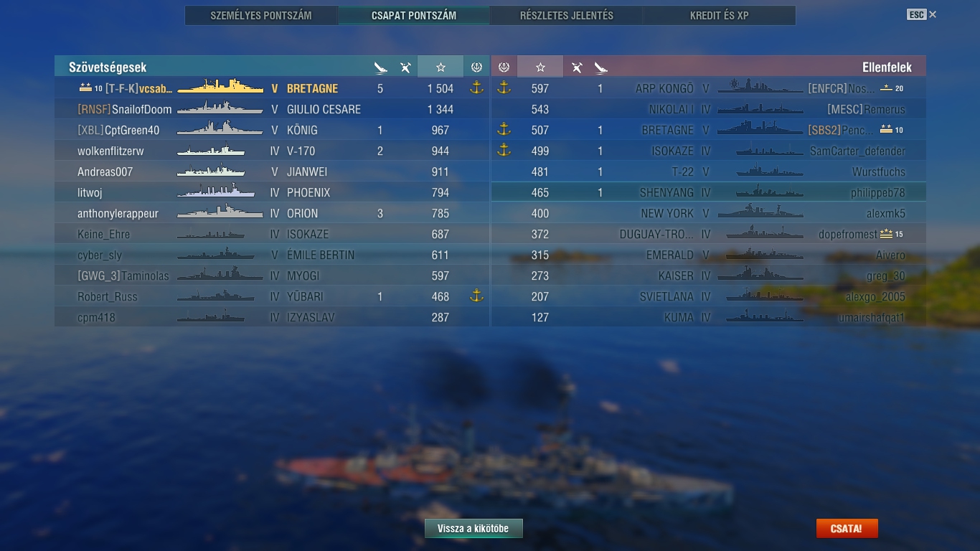
Task: Start a new battle with CSATA! button
Action: [x=847, y=529]
